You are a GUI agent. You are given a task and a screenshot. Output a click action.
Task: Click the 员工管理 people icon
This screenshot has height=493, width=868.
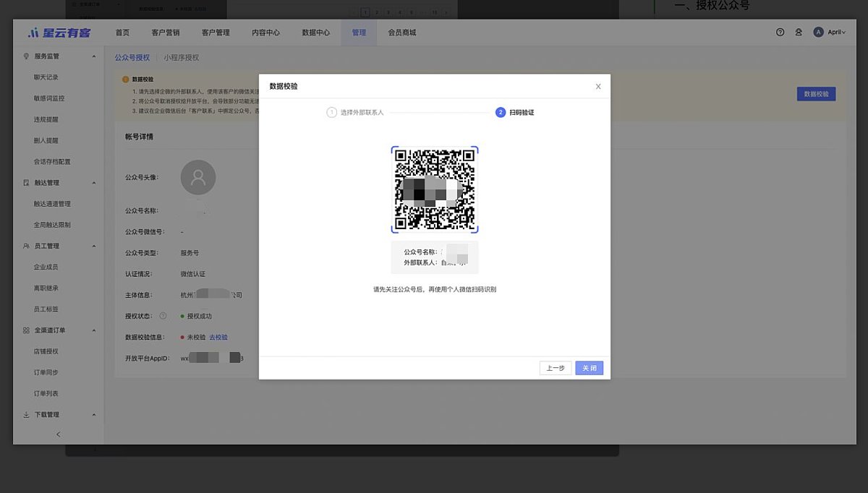(27, 246)
